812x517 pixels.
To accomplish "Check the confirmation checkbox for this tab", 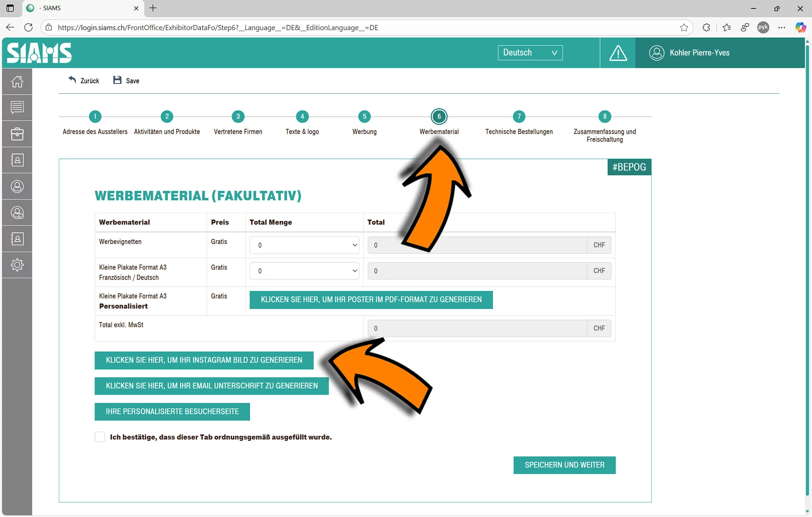I will point(100,437).
